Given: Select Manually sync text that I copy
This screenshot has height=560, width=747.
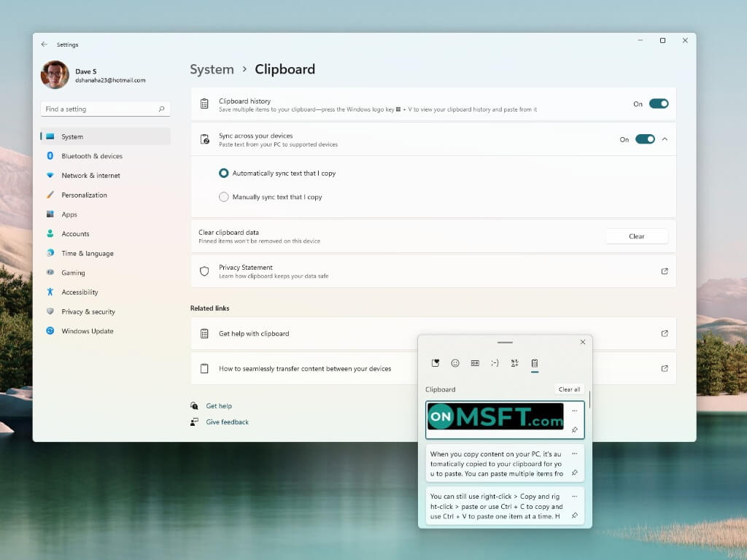Looking at the screenshot, I should point(224,197).
